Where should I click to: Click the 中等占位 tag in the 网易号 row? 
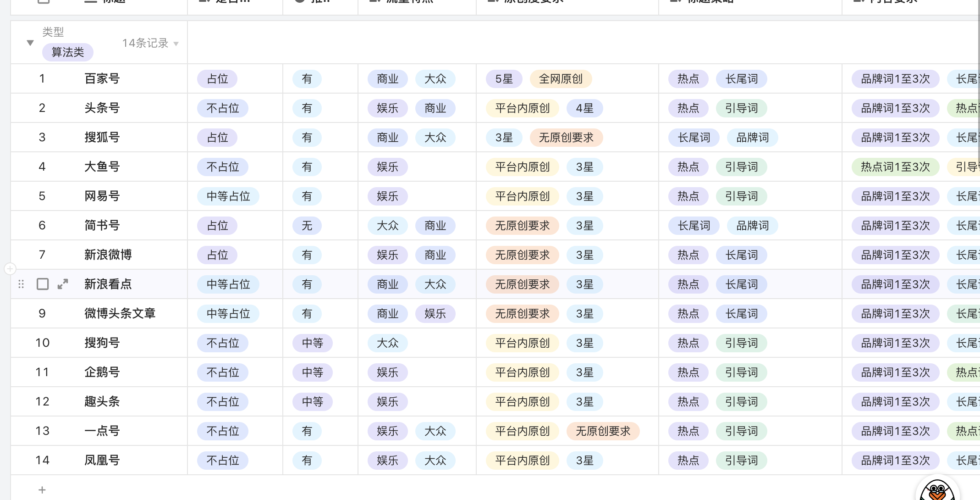(x=228, y=196)
